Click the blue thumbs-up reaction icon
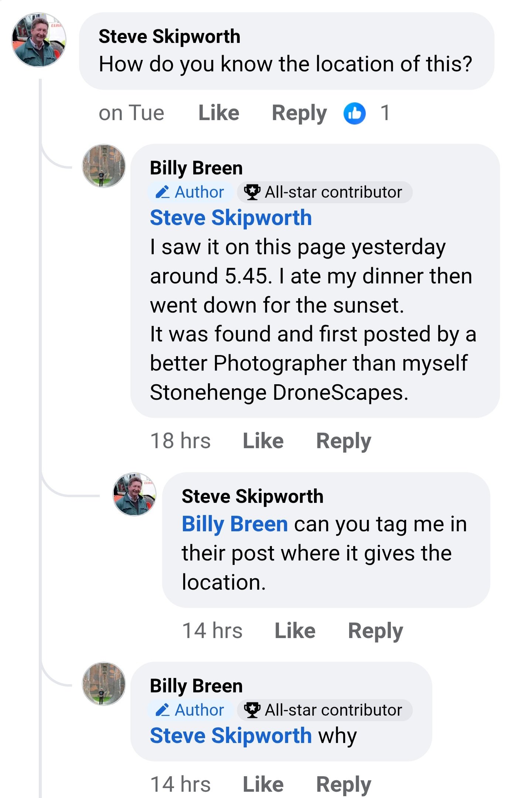532x798 pixels. coord(354,113)
